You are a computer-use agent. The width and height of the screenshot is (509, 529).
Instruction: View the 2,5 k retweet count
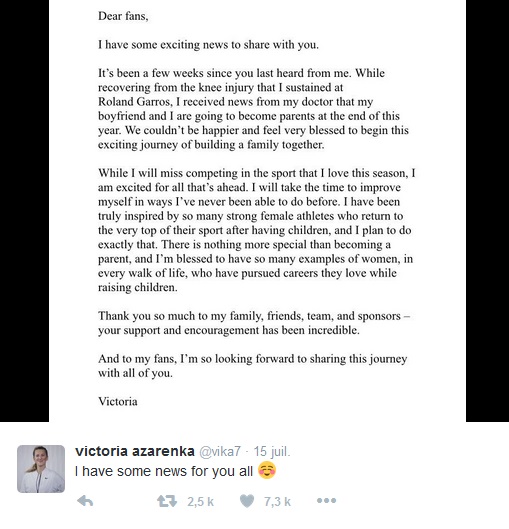coord(201,502)
